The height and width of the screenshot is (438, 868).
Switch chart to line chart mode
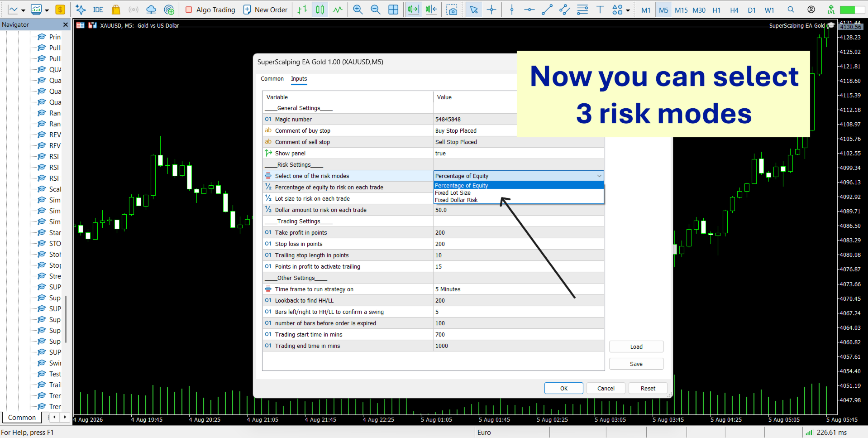[x=338, y=10]
